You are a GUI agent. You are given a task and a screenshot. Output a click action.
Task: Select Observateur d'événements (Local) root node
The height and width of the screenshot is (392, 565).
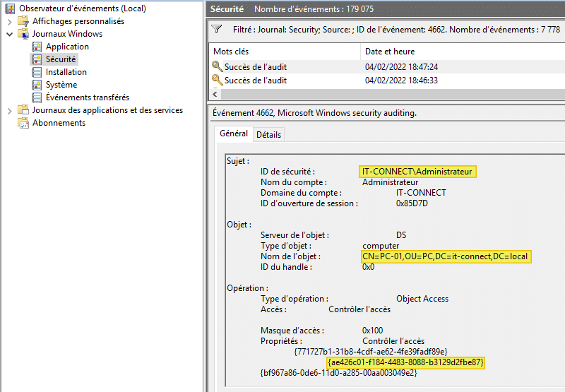[x=83, y=8]
